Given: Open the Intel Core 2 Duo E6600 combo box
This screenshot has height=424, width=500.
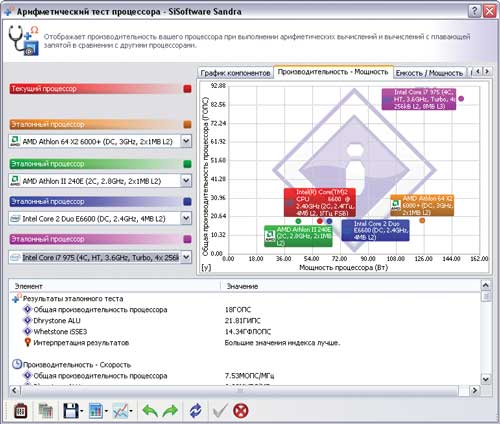Looking at the screenshot, I should point(186,218).
